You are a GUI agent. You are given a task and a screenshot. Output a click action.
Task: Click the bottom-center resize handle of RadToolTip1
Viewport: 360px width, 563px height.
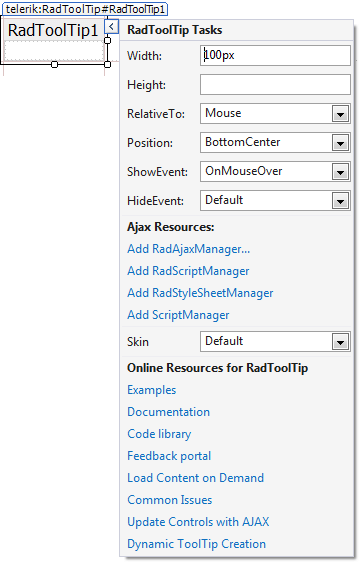click(x=54, y=64)
